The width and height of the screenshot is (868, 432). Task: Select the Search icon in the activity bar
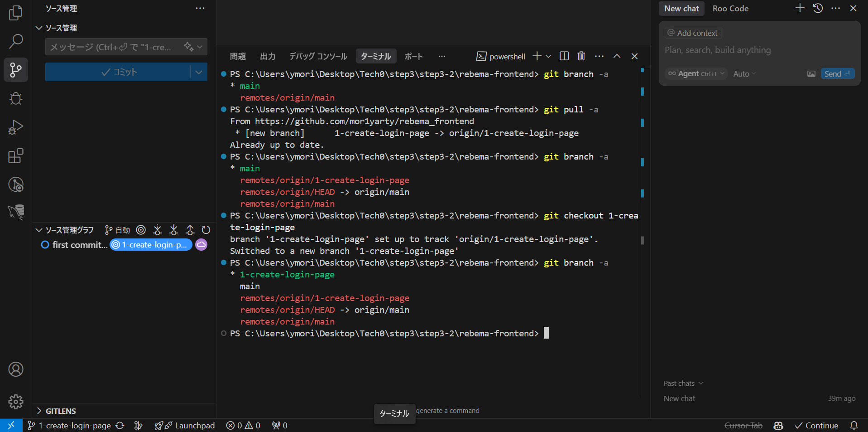pos(15,41)
